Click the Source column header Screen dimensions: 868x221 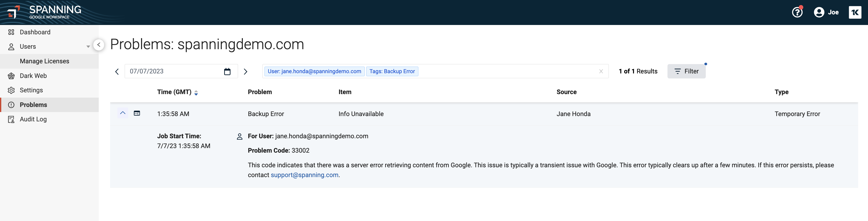(566, 92)
